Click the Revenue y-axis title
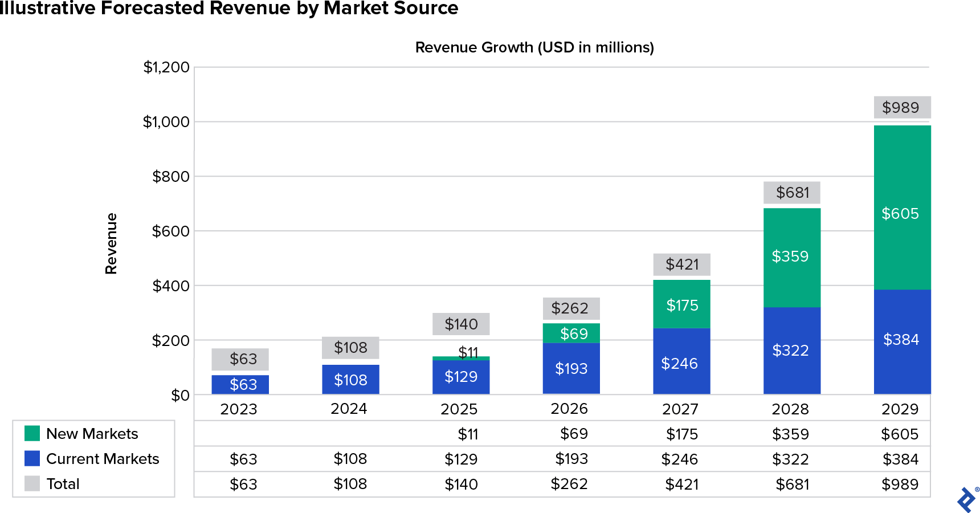This screenshot has height=513, width=980. click(111, 244)
